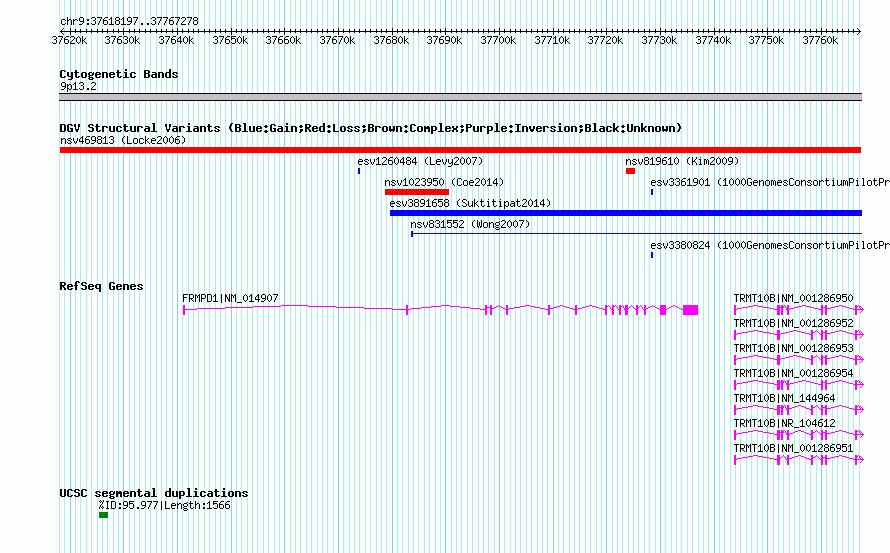Select the nsv469813 (Locke2006) label
The width and height of the screenshot is (890, 553).
click(123, 140)
